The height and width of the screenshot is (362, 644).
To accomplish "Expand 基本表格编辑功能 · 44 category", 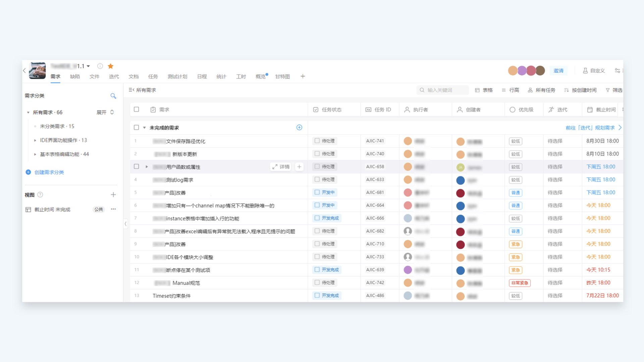I will coord(35,155).
